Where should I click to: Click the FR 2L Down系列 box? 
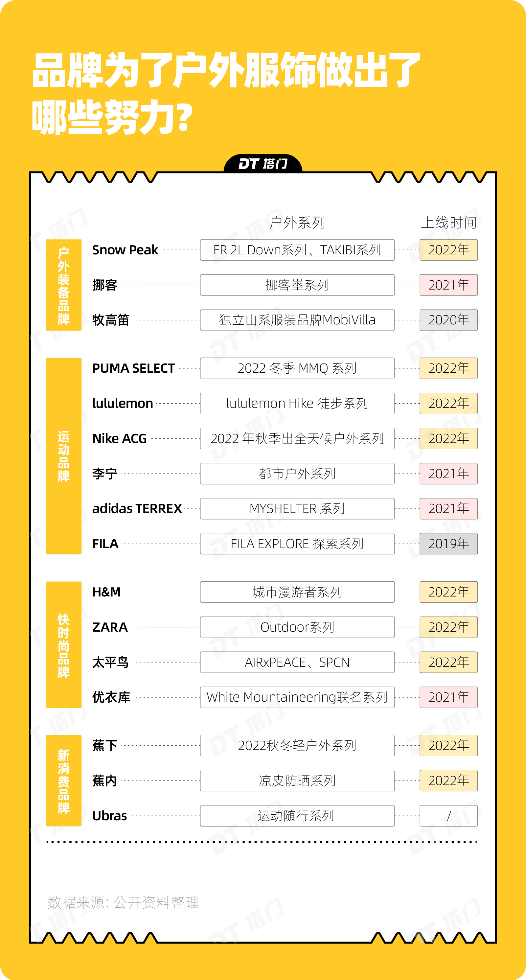pyautogui.click(x=297, y=250)
